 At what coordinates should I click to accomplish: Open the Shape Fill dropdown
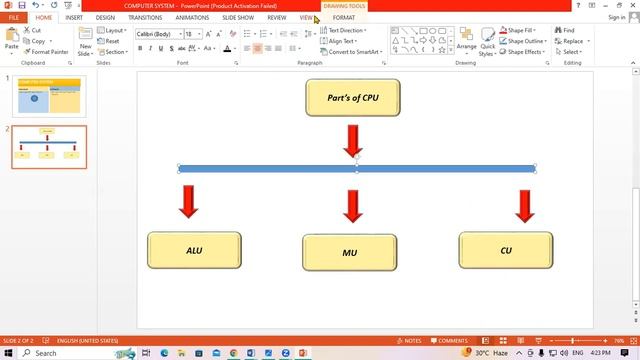pyautogui.click(x=518, y=30)
